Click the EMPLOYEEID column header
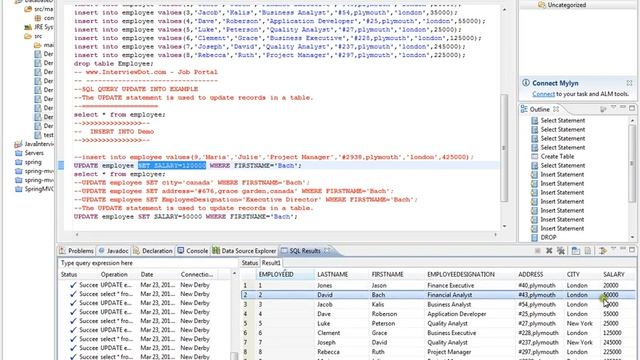Screen dimensions: 640x360 tap(285, 274)
